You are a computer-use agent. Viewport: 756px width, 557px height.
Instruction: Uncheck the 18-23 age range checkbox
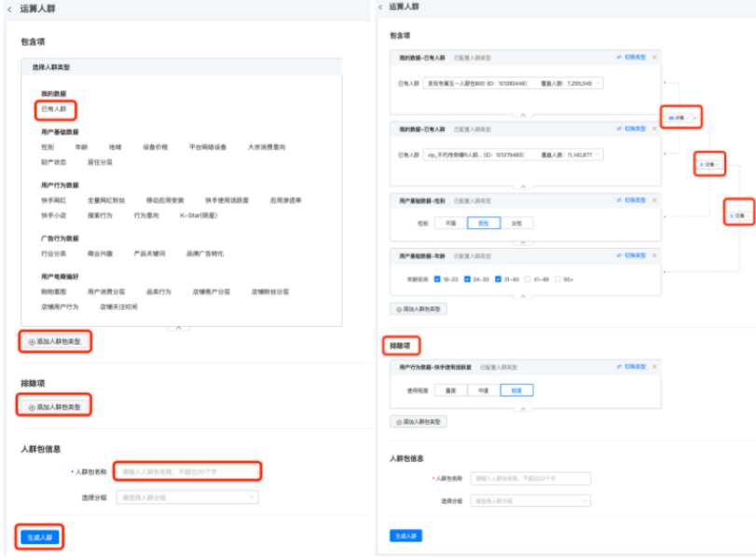click(436, 278)
